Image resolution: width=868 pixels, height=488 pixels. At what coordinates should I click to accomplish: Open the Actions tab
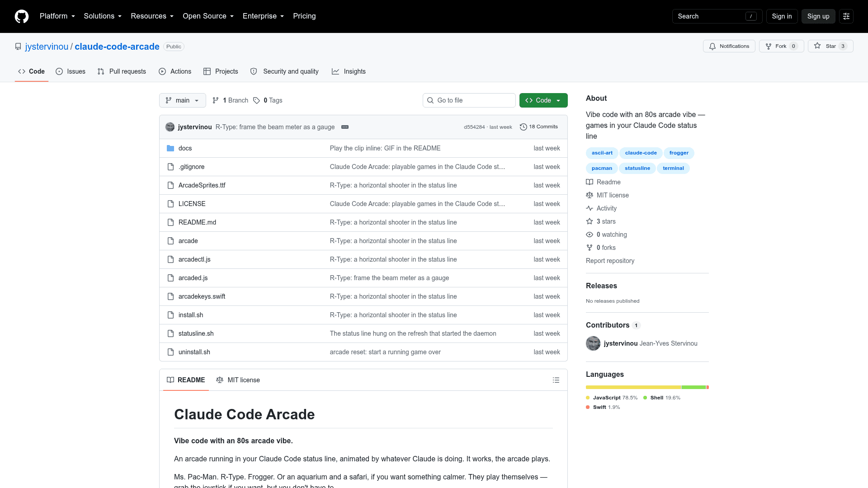175,71
